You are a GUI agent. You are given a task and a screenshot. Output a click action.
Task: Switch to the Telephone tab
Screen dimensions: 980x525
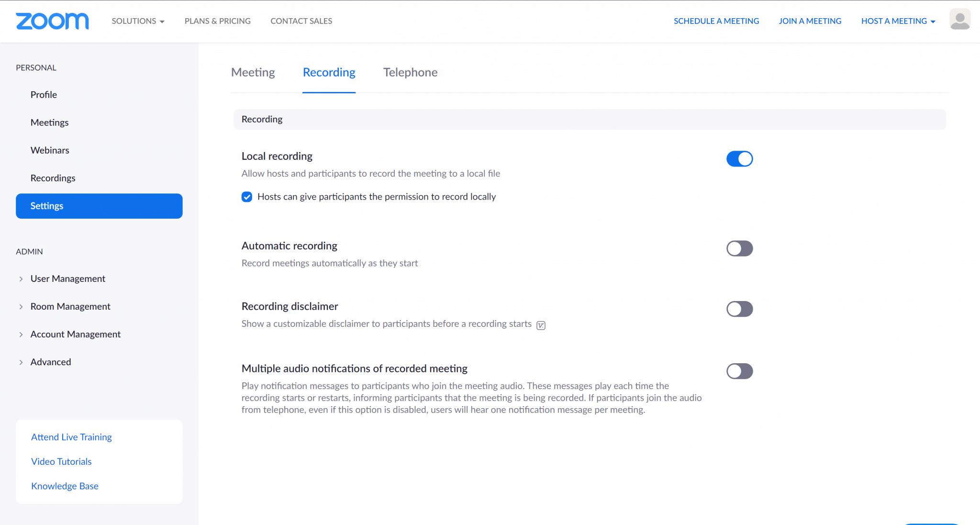(410, 72)
